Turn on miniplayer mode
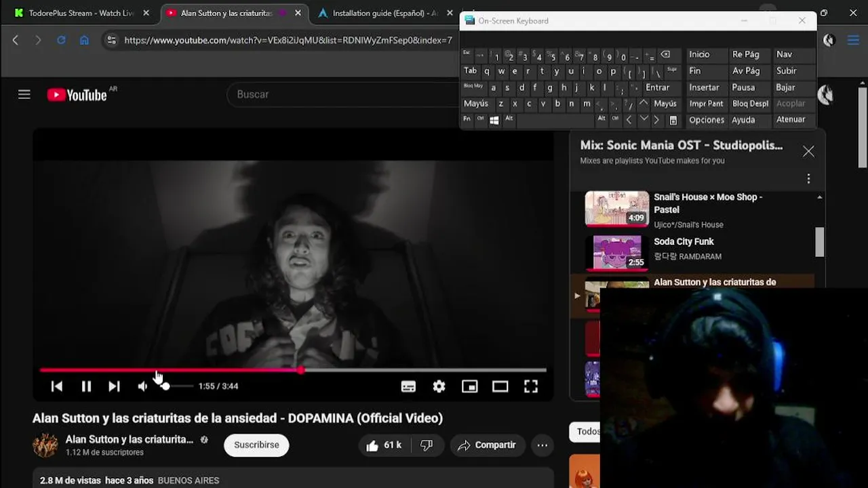The width and height of the screenshot is (868, 488). [x=470, y=386]
